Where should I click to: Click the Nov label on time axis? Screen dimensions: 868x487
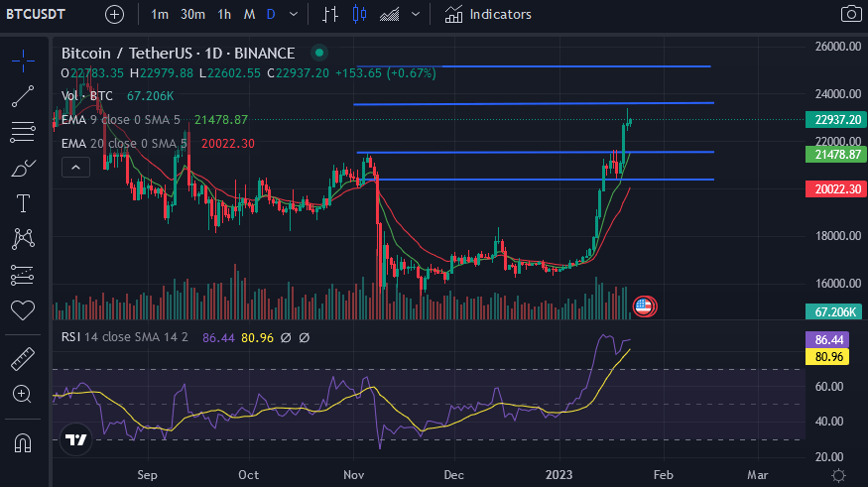click(354, 475)
